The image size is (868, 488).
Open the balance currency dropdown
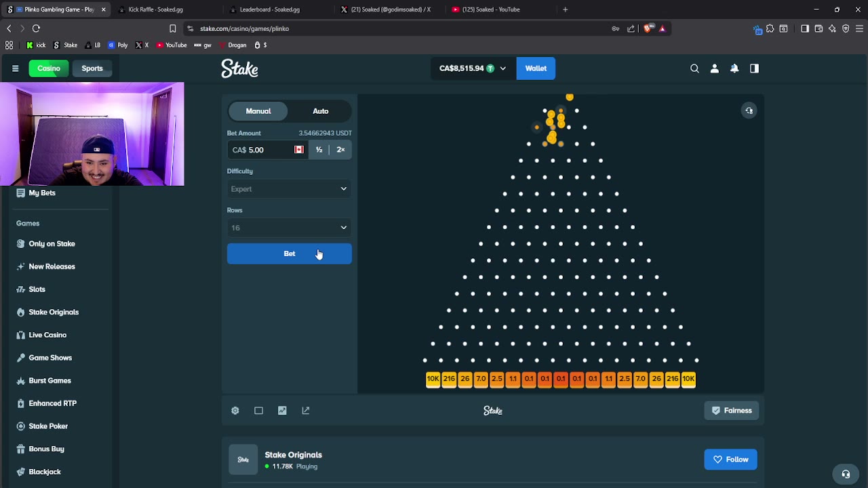click(x=473, y=68)
